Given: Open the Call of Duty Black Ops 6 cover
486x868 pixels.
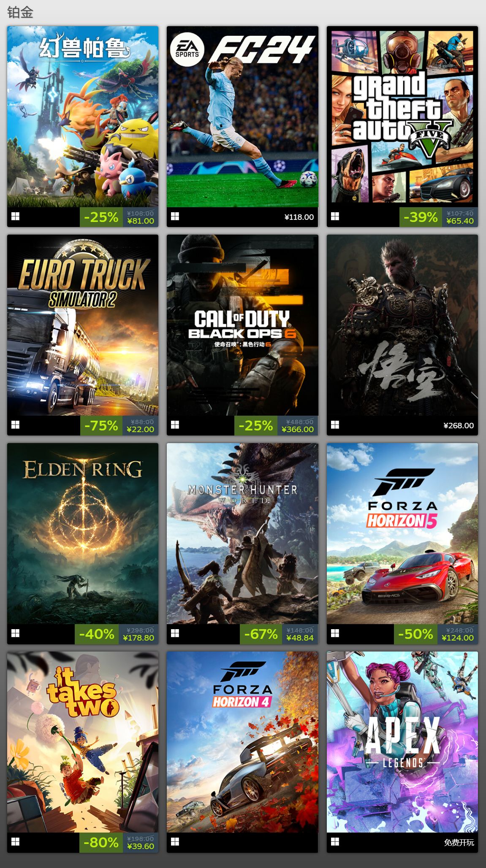Looking at the screenshot, I should (x=242, y=325).
